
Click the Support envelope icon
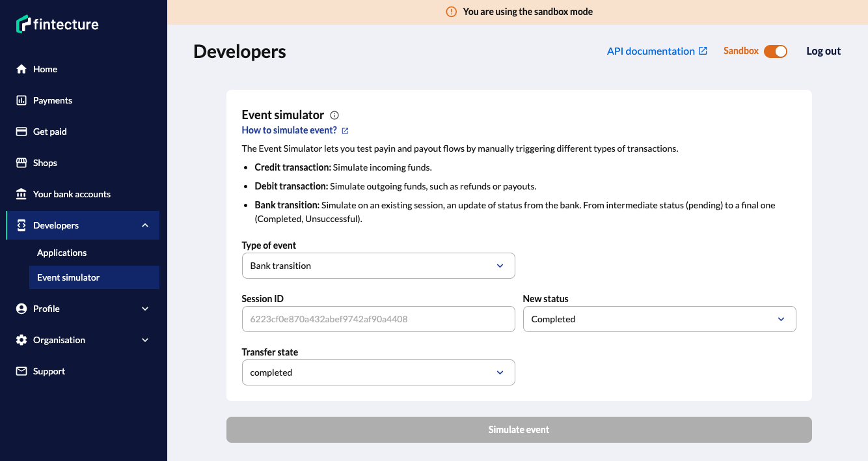tap(21, 371)
